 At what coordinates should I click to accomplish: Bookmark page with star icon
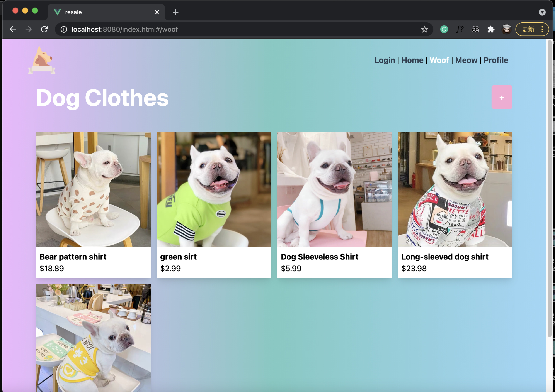[424, 29]
